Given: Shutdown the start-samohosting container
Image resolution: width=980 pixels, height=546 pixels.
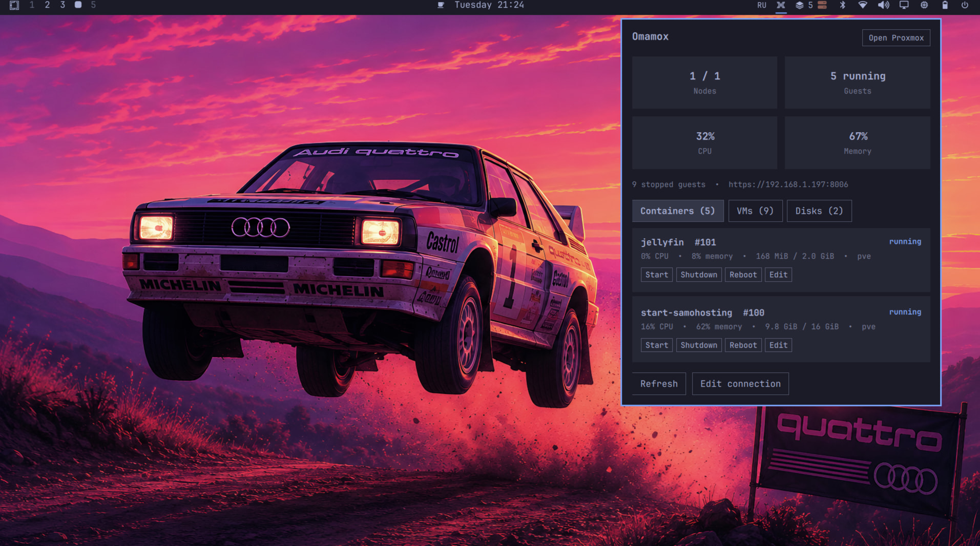Looking at the screenshot, I should [x=699, y=345].
